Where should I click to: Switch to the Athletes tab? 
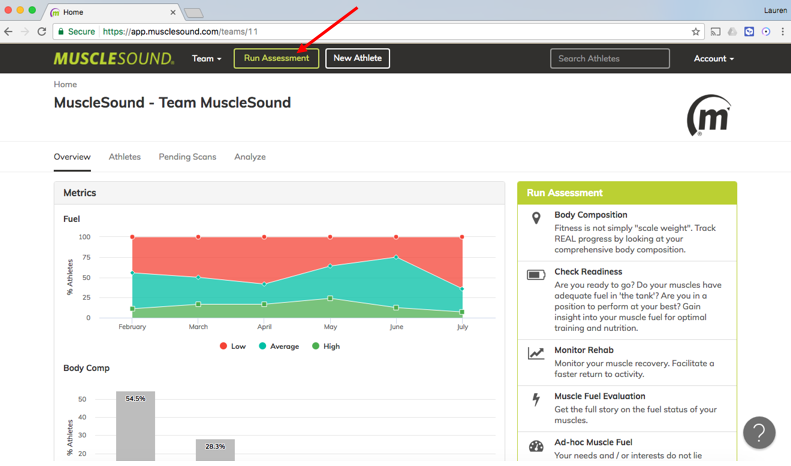(x=125, y=157)
